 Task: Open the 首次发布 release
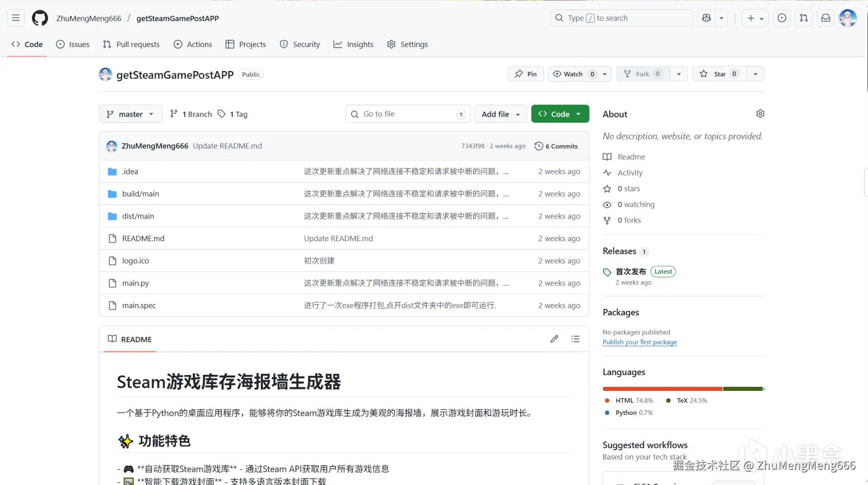coord(631,271)
